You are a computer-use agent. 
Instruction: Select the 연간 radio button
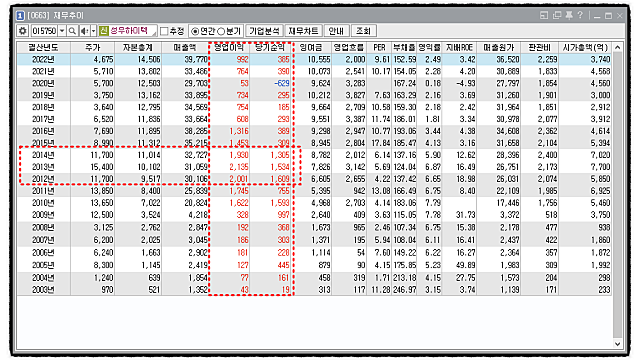point(195,31)
